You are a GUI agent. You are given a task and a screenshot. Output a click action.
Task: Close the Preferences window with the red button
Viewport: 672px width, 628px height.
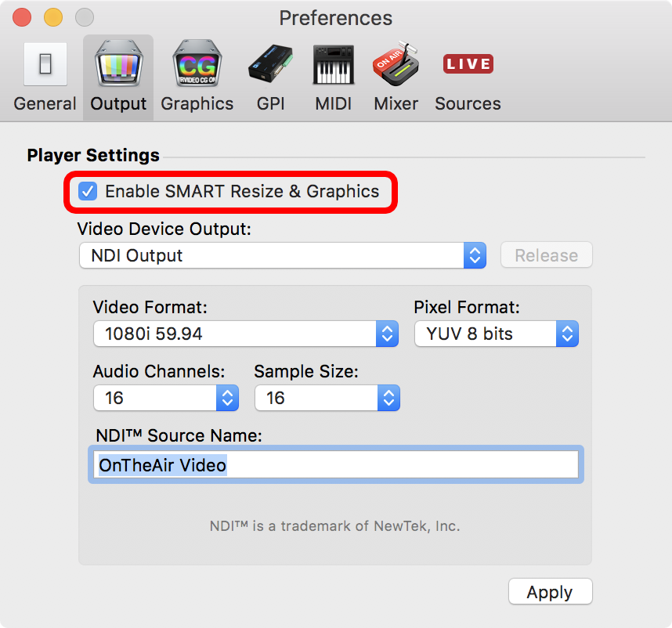[x=22, y=17]
